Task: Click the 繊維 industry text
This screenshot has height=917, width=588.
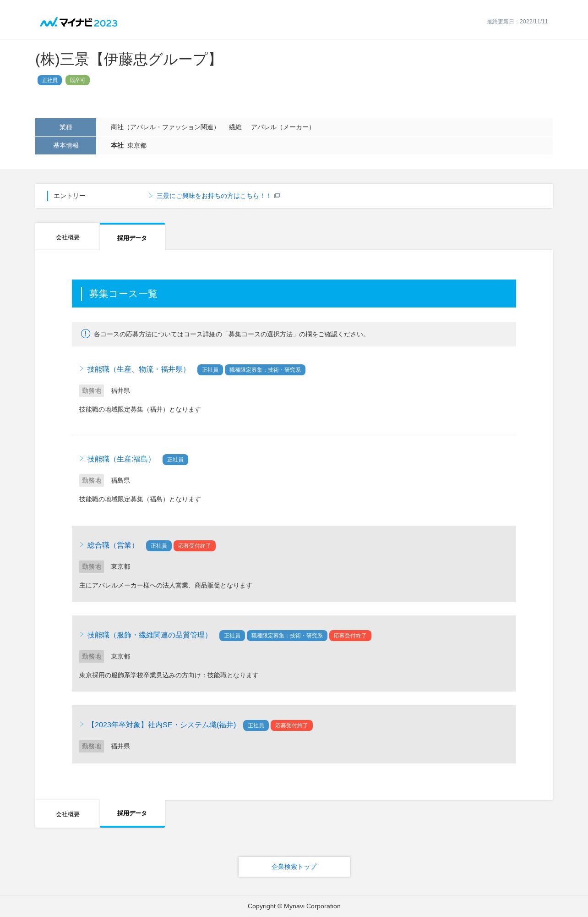Action: click(x=235, y=127)
